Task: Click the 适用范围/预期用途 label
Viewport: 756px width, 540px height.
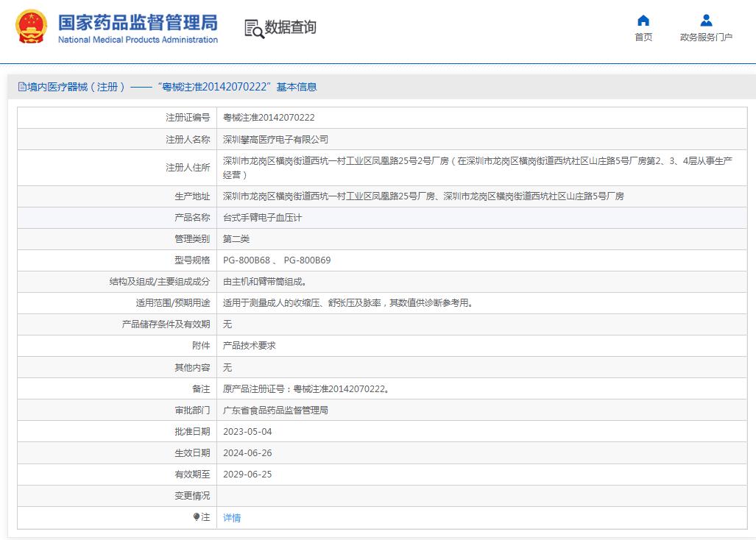Action: coord(172,302)
